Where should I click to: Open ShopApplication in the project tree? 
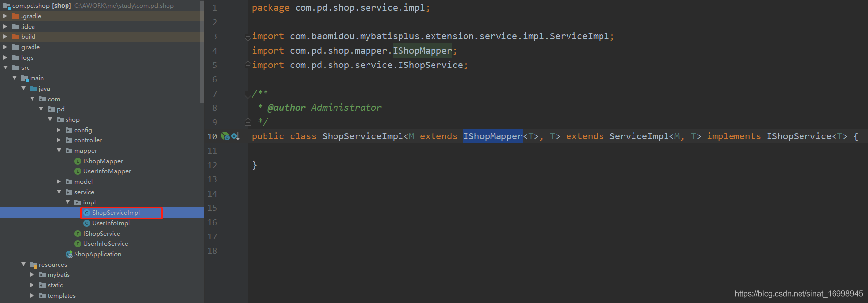(98, 254)
